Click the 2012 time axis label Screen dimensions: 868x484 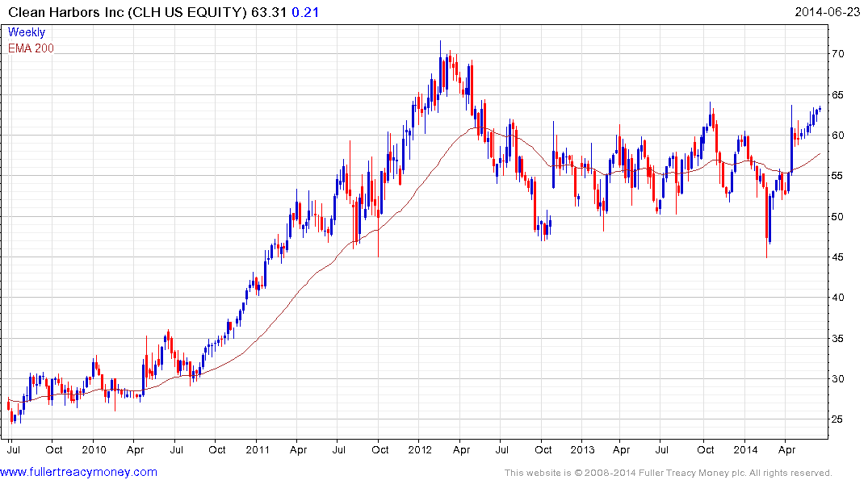(x=420, y=449)
